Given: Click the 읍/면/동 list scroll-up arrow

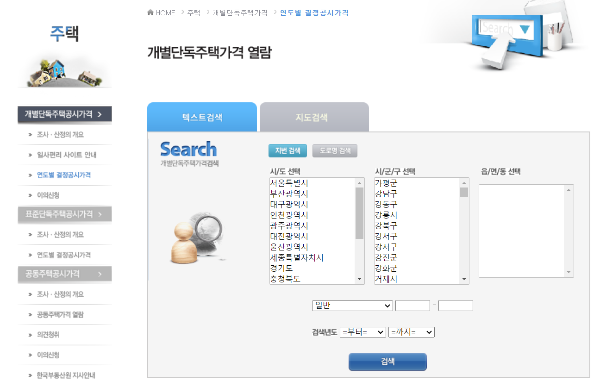Looking at the screenshot, I should [x=569, y=190].
